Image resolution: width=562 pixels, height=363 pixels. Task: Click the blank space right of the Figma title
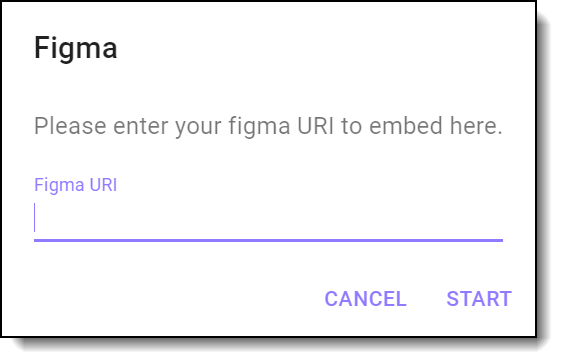pyautogui.click(x=323, y=48)
